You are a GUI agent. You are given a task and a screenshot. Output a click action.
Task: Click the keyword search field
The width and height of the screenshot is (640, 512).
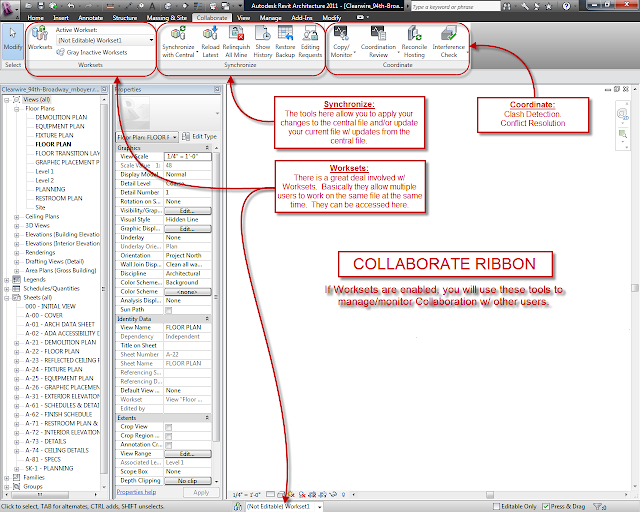pyautogui.click(x=455, y=7)
